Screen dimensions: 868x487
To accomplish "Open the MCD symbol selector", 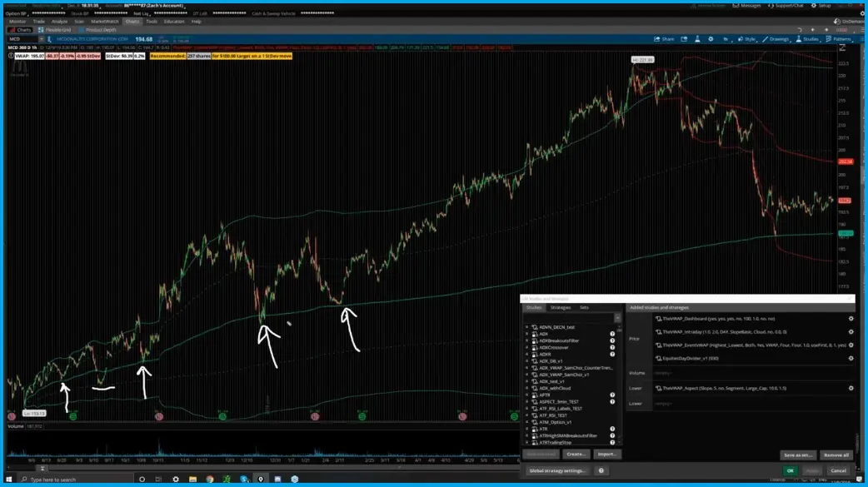I will pos(15,38).
